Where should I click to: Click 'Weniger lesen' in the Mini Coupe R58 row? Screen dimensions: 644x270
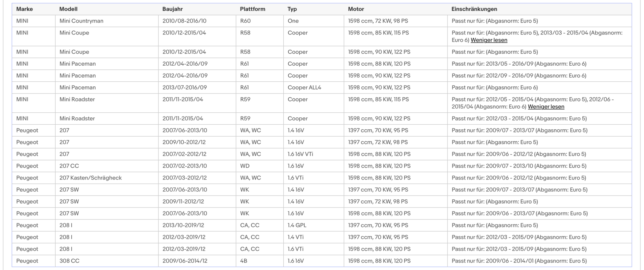point(489,40)
